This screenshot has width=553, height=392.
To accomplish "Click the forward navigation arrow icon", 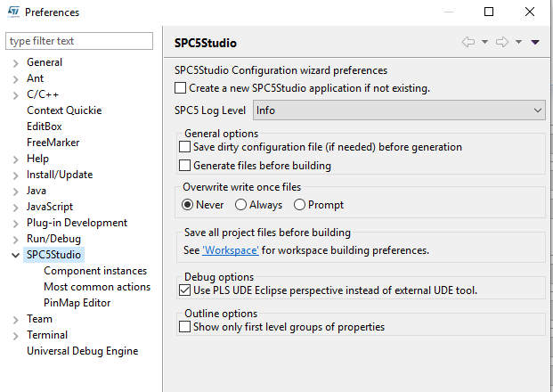I will [502, 42].
